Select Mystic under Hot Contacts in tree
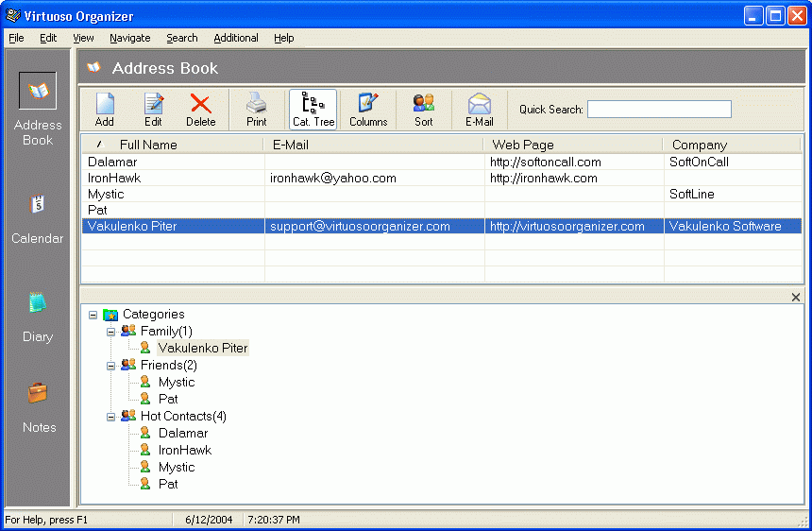This screenshot has height=531, width=812. pos(177,468)
